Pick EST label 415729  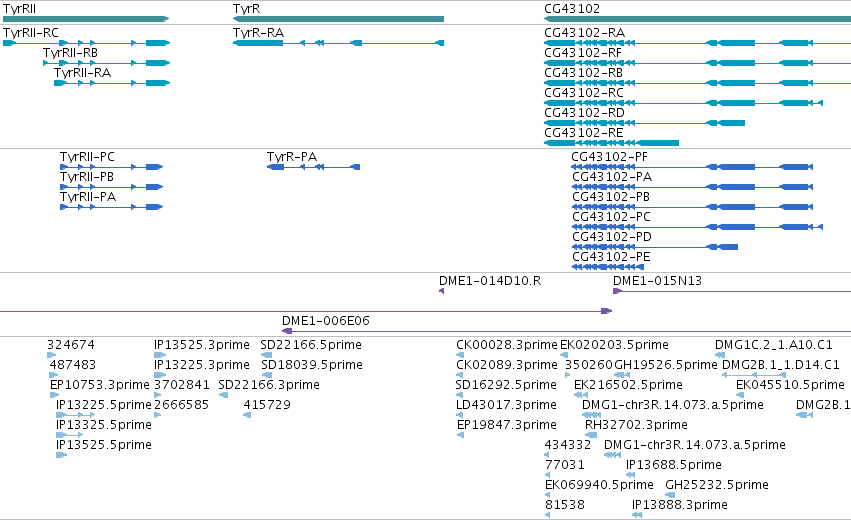coord(267,405)
